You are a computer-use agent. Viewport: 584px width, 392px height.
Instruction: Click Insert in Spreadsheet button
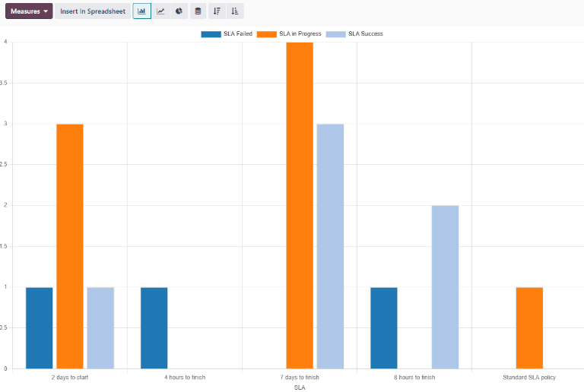point(93,11)
